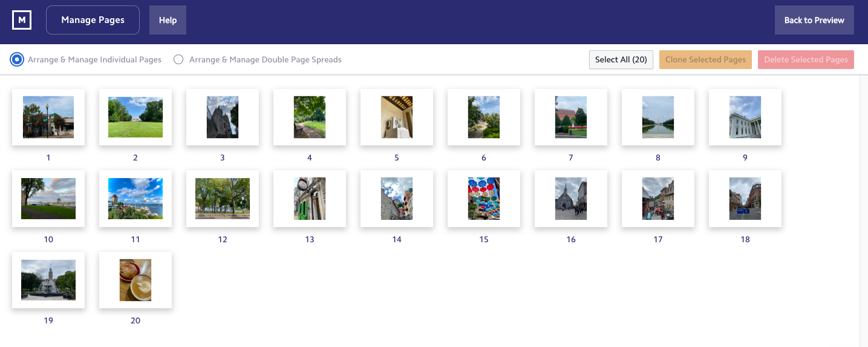Select page 15 colorful umbrellas thumbnail
868x347 pixels.
(x=484, y=199)
